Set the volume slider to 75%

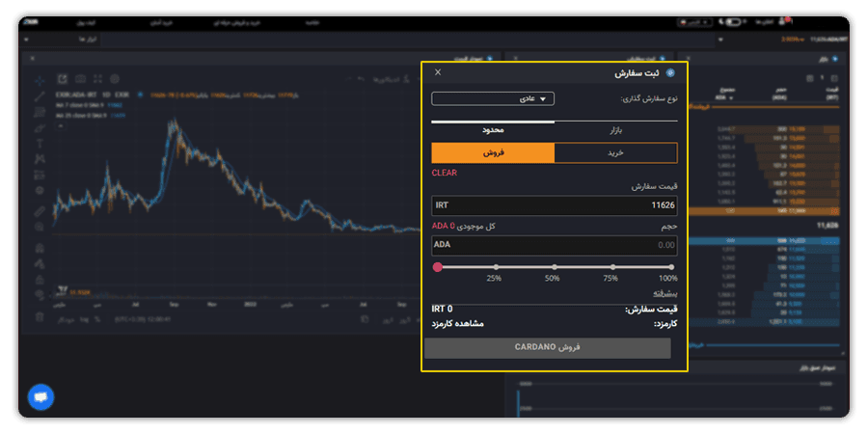(612, 267)
